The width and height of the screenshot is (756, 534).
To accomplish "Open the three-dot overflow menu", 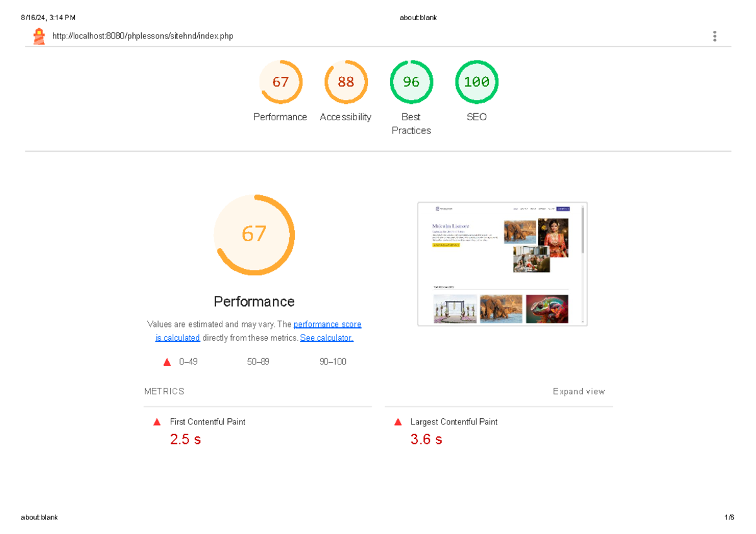I will tap(714, 36).
